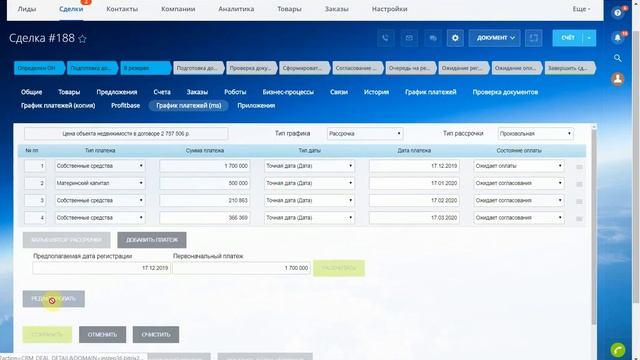Screen dimensions: 640x360
Task: Open the Настройки section in top menu
Action: pos(389,9)
